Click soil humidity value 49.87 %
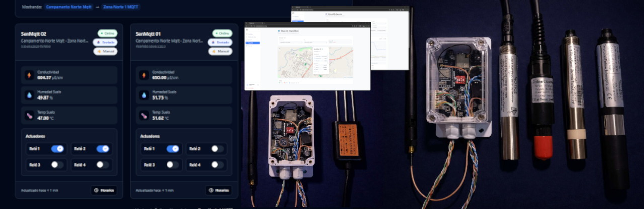 45,98
